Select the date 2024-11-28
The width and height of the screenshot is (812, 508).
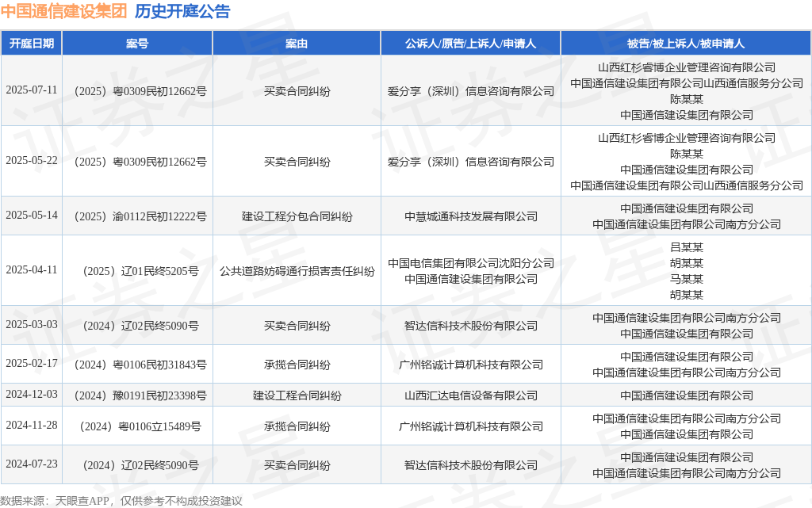point(32,426)
